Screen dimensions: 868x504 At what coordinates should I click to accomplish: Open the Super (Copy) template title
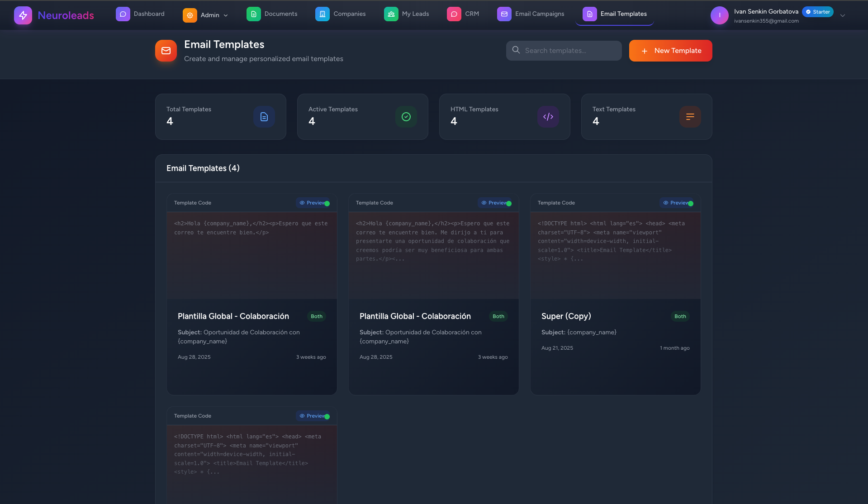566,316
